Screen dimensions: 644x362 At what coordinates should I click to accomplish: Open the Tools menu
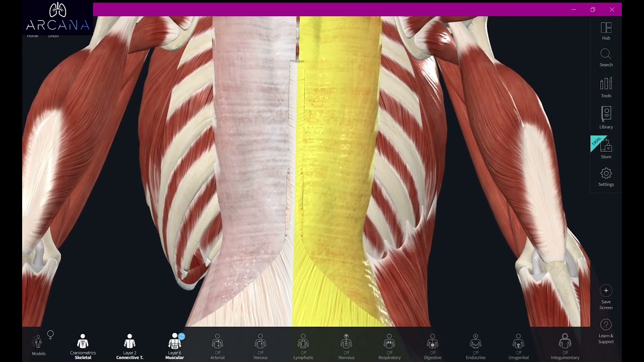tap(606, 87)
